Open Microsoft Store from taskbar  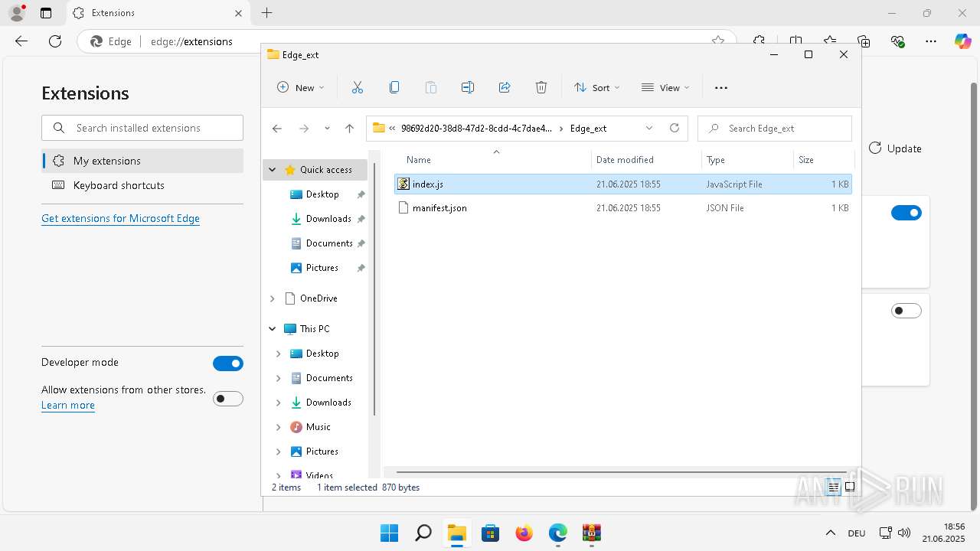tap(491, 533)
